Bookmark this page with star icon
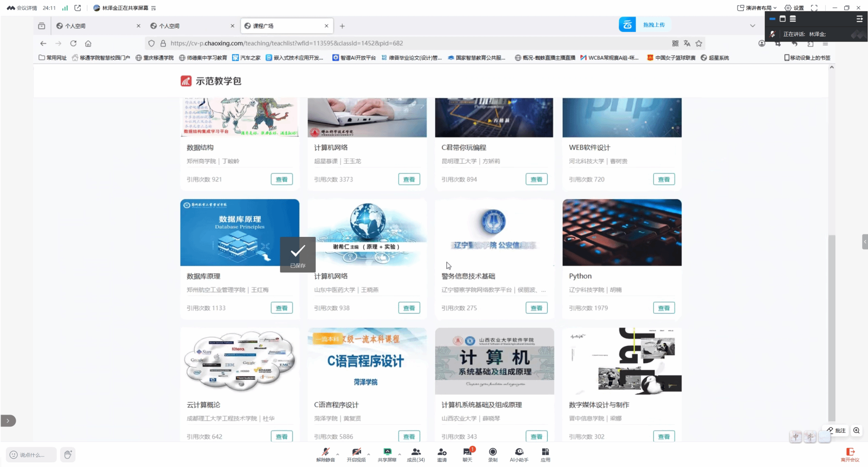The width and height of the screenshot is (868, 467). [699, 43]
